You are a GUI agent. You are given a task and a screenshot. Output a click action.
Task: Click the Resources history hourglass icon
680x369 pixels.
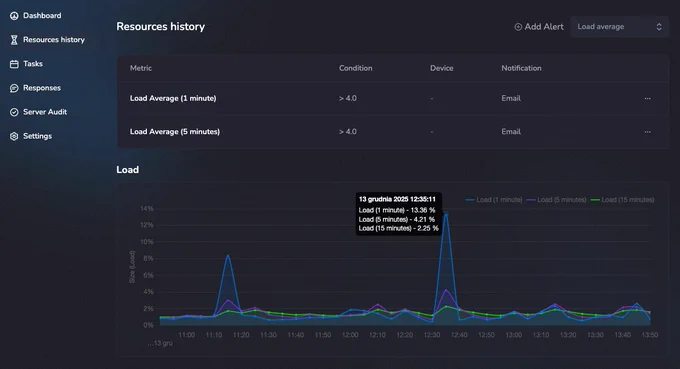point(14,40)
